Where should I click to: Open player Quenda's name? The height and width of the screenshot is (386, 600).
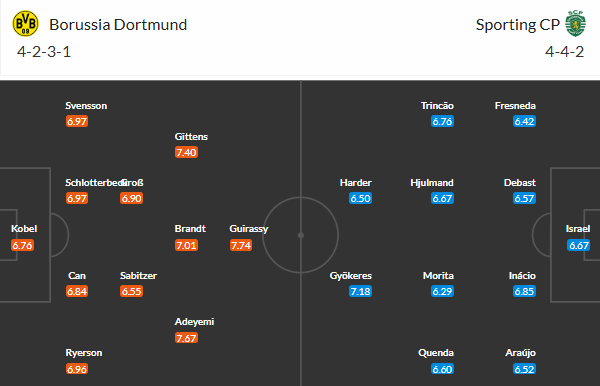[436, 353]
